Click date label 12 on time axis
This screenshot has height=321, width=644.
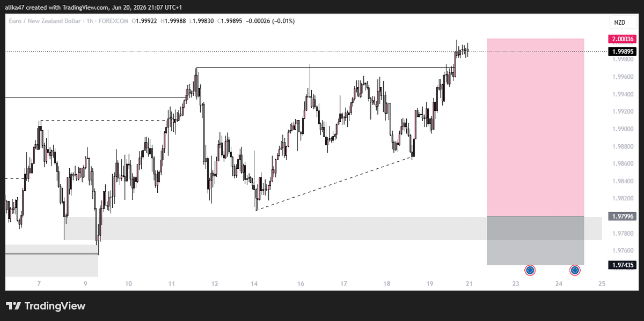(x=215, y=283)
